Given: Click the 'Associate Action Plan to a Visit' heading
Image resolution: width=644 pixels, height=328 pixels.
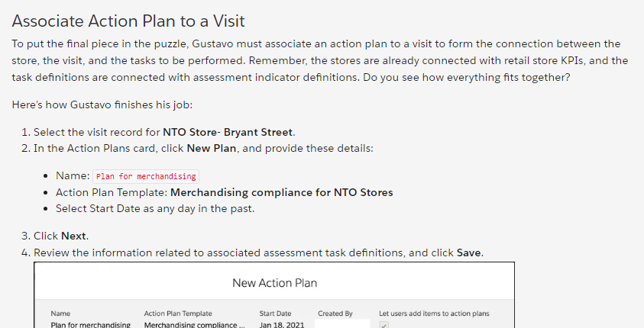Looking at the screenshot, I should pos(128,21).
